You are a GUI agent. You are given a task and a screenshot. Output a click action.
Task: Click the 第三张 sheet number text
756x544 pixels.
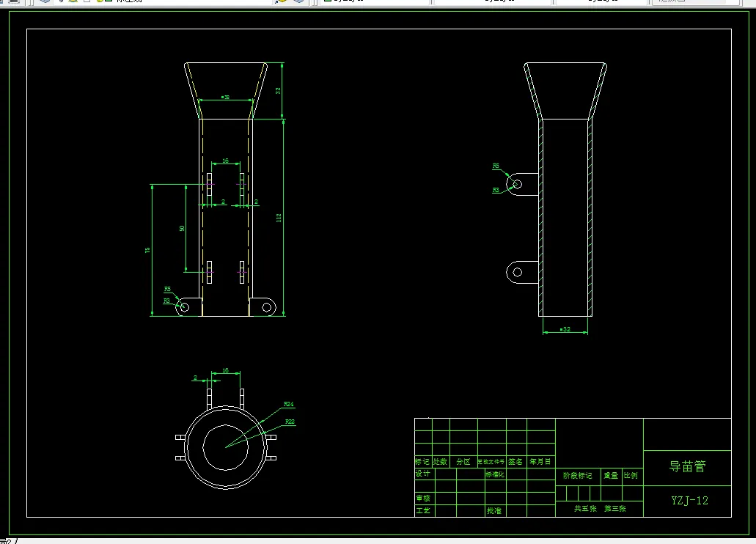(615, 508)
